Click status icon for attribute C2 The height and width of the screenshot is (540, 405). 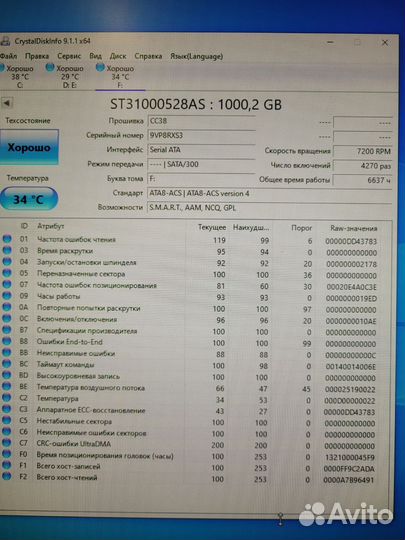pos(7,398)
